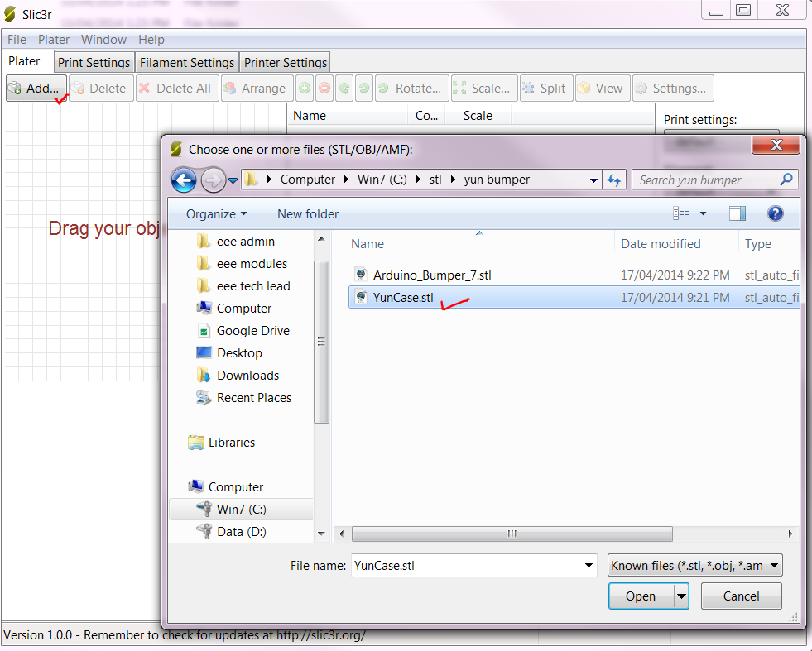Viewport: 812px width, 651px height.
Task: Open the view options dropdown arrow
Action: (703, 213)
